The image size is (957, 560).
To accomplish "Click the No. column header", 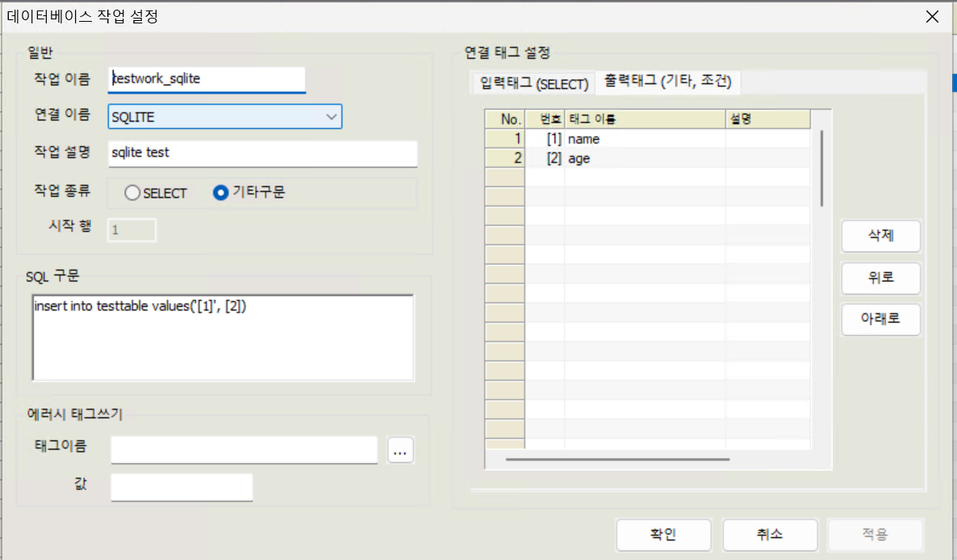I will point(505,119).
